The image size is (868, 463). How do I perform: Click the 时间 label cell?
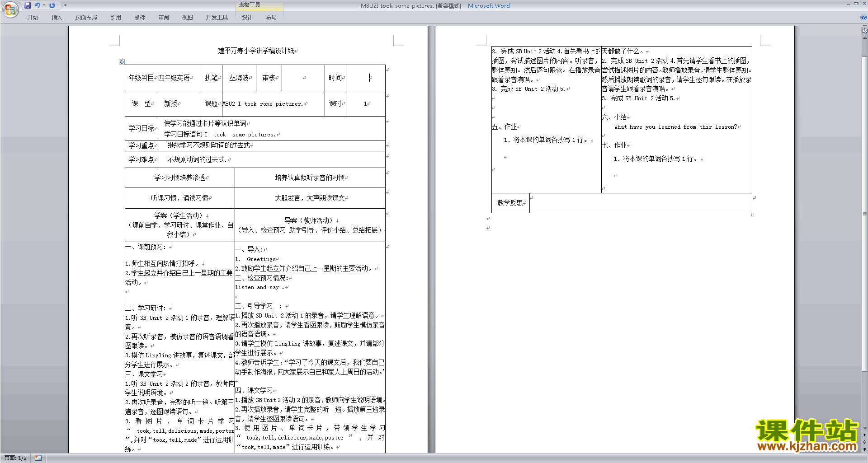tap(335, 78)
